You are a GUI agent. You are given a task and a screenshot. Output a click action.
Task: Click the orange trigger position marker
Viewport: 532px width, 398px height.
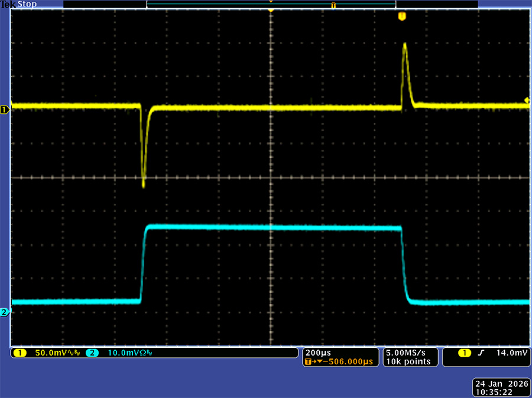tap(402, 16)
